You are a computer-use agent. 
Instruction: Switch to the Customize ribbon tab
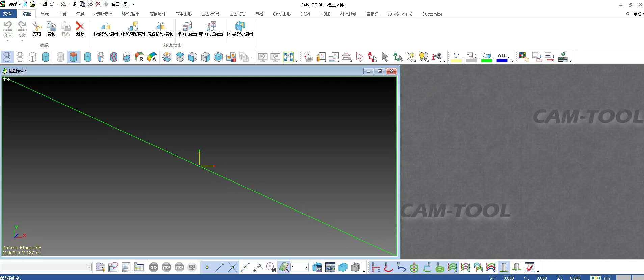click(x=432, y=14)
